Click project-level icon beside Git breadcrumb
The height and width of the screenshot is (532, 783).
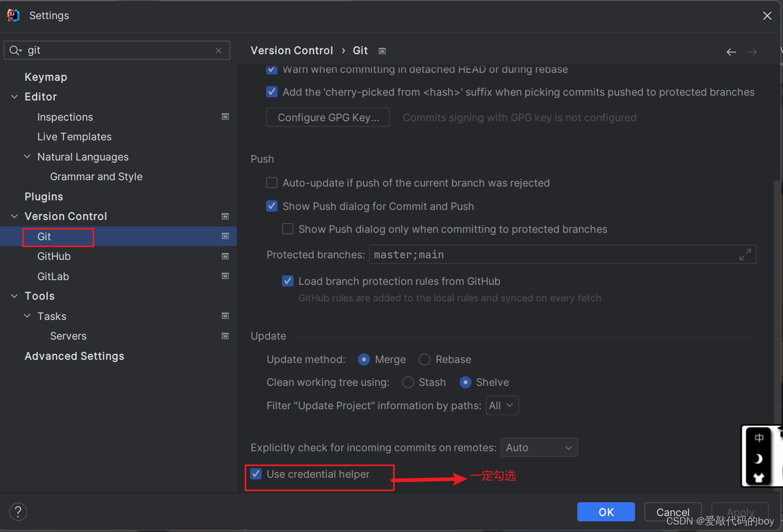[382, 51]
